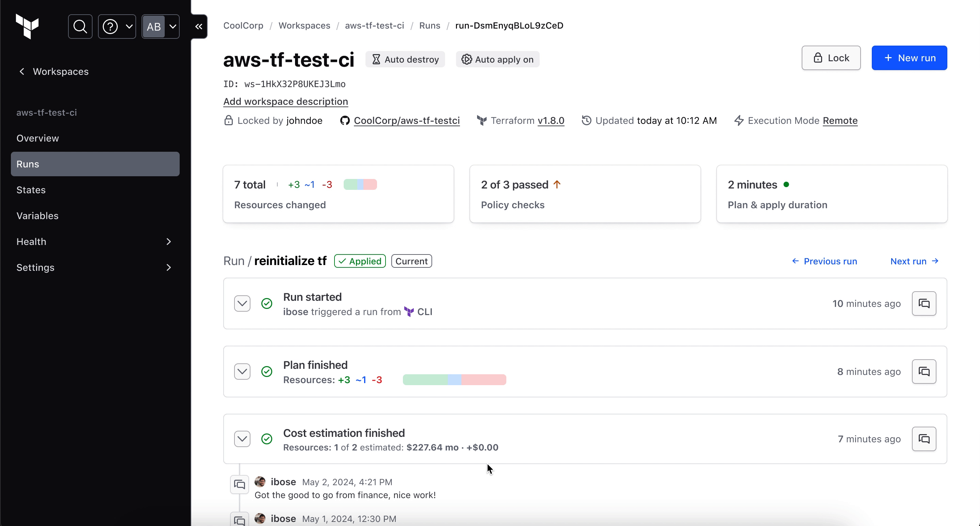Viewport: 980px width, 526px height.
Task: Expand the Plan finished step details
Action: (x=242, y=372)
